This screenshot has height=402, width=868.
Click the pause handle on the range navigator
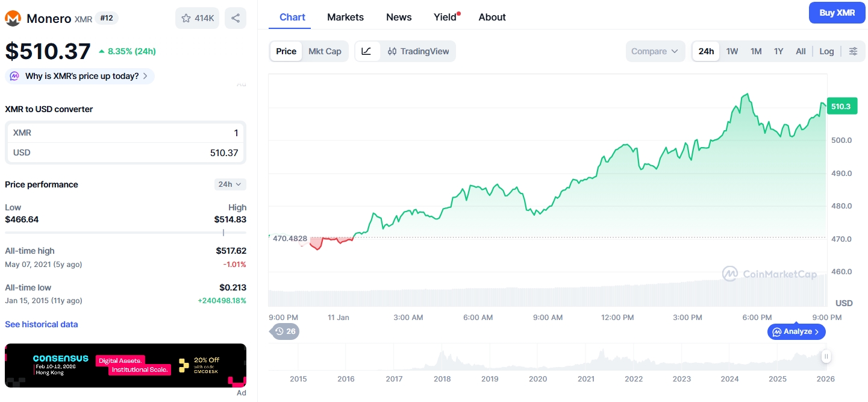(x=826, y=356)
